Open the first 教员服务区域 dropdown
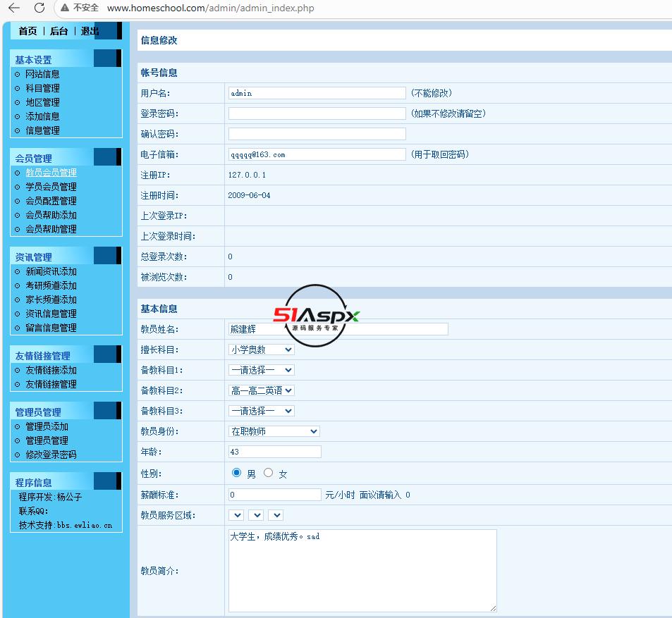The height and width of the screenshot is (618, 672). click(236, 515)
